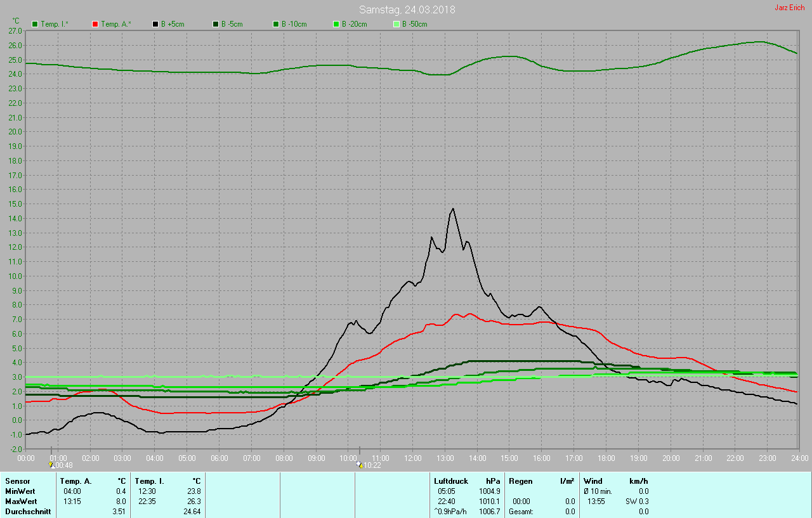The image size is (812, 518).
Task: Select Temp. A. maximum value '8.0'
Action: [121, 502]
